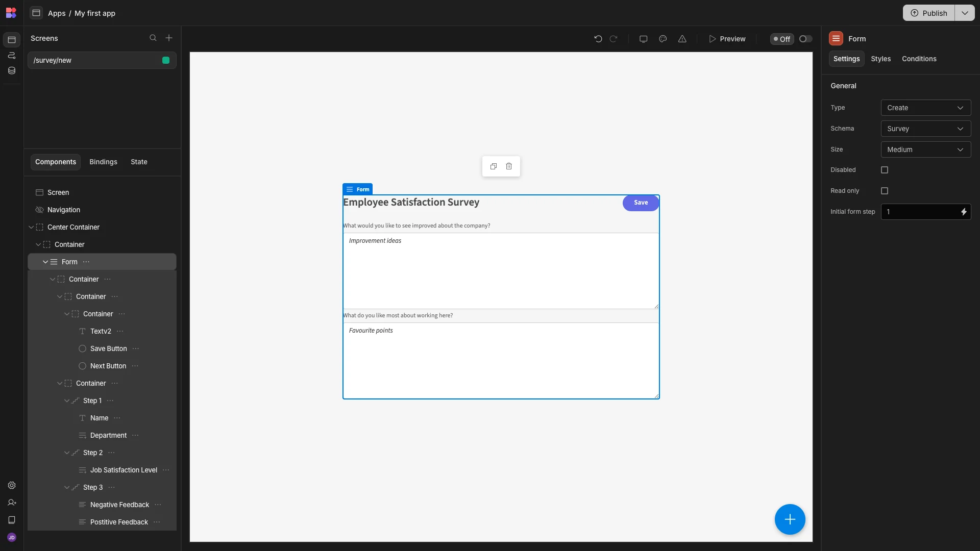Open the theme palette icon

[663, 39]
